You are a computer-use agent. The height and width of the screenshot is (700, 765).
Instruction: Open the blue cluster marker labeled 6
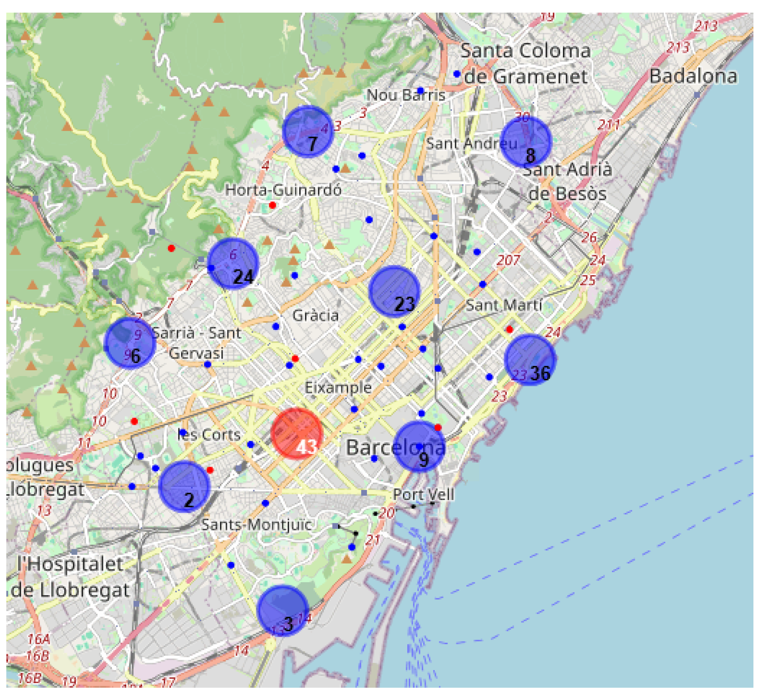click(x=130, y=343)
